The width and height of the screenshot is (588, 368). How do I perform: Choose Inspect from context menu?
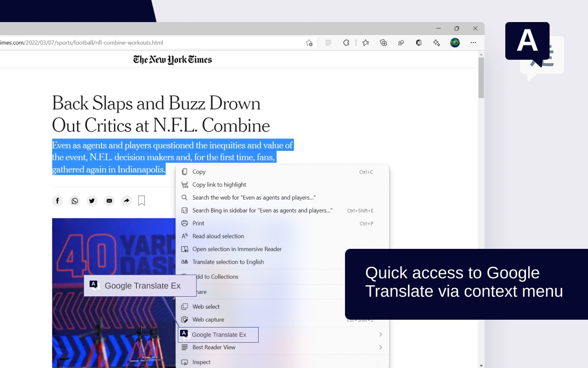click(x=282, y=362)
